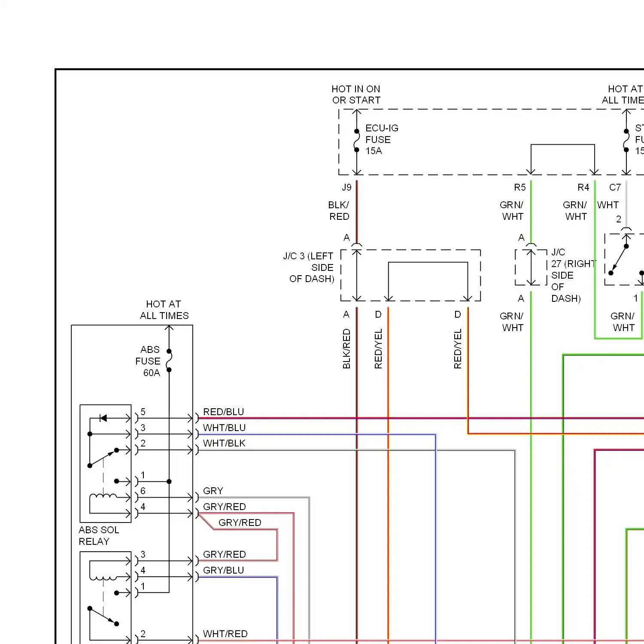644x644 pixels.
Task: Select the HOT IN ON OR START heading
Action: click(x=356, y=94)
